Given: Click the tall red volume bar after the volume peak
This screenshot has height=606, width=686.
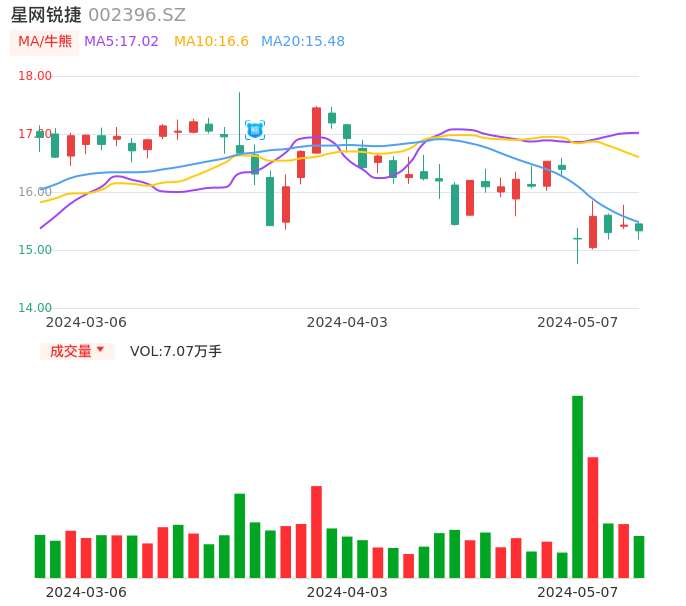Looking at the screenshot, I should tap(593, 516).
